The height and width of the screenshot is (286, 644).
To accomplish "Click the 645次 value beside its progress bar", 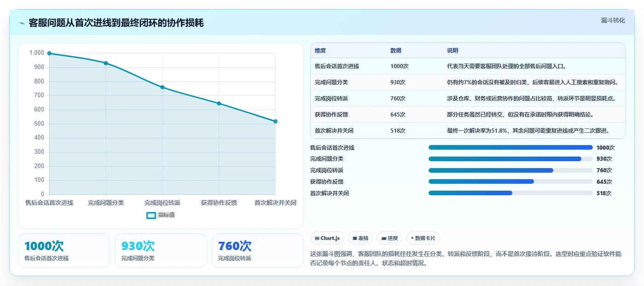I will (604, 182).
